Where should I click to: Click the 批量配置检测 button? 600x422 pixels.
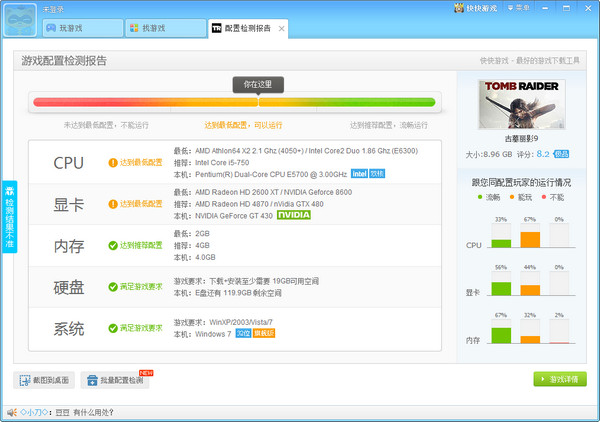coord(115,380)
